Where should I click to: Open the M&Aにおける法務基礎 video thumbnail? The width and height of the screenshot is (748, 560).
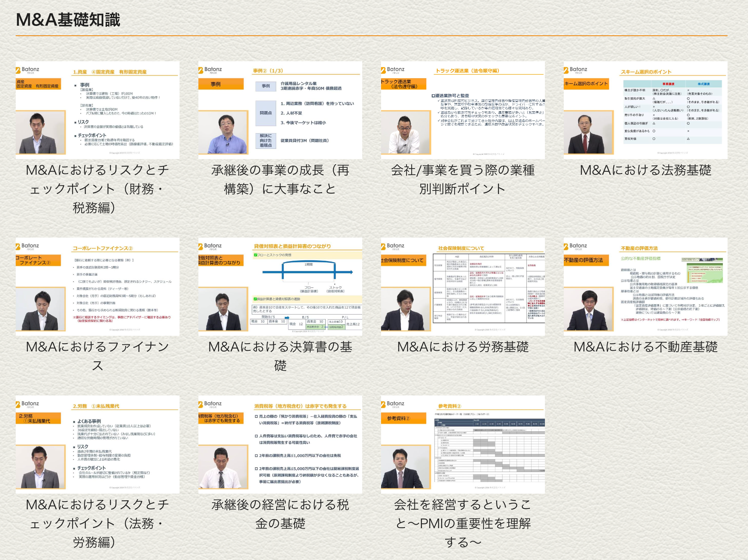(645, 110)
